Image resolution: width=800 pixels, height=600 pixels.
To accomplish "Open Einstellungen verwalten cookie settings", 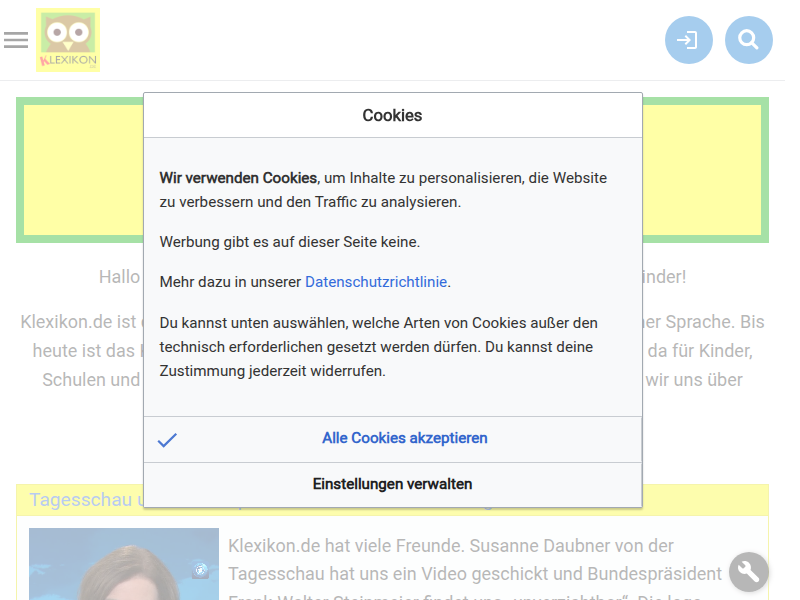I will (392, 484).
